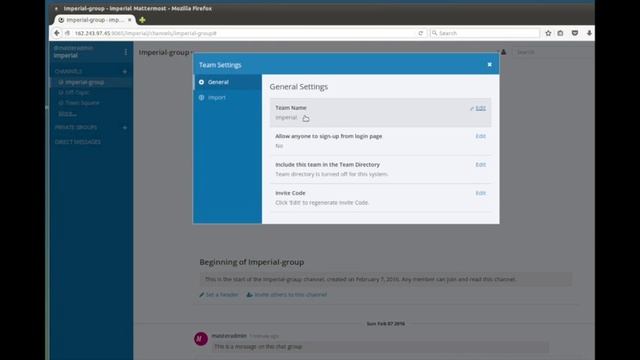Click the browser address bar URL
Screen dimensions: 640x360
(x=145, y=33)
